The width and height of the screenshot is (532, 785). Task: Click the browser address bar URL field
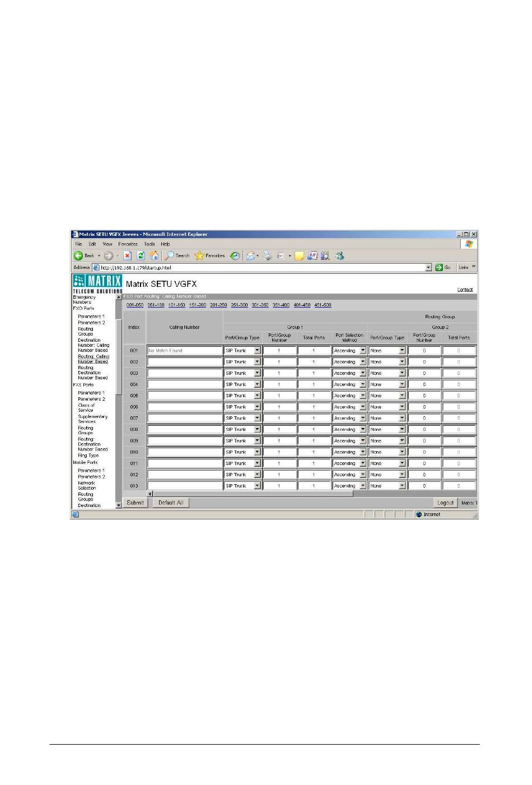coord(262,268)
